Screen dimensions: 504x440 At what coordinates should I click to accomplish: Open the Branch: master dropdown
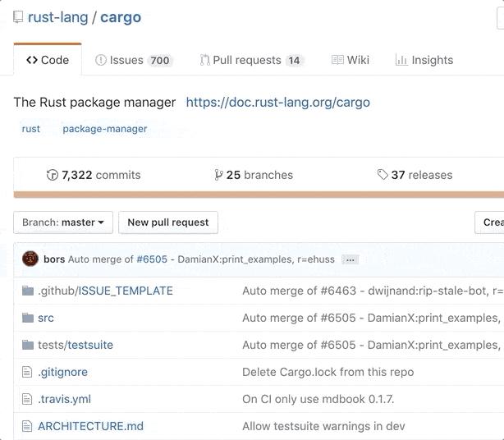(x=63, y=222)
